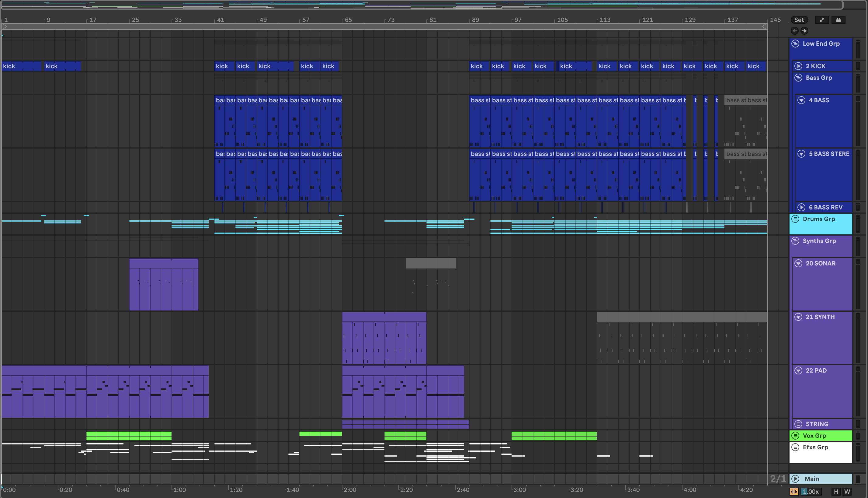Viewport: 868px width, 498px height.
Task: Click the STRING track group icon
Action: (798, 424)
